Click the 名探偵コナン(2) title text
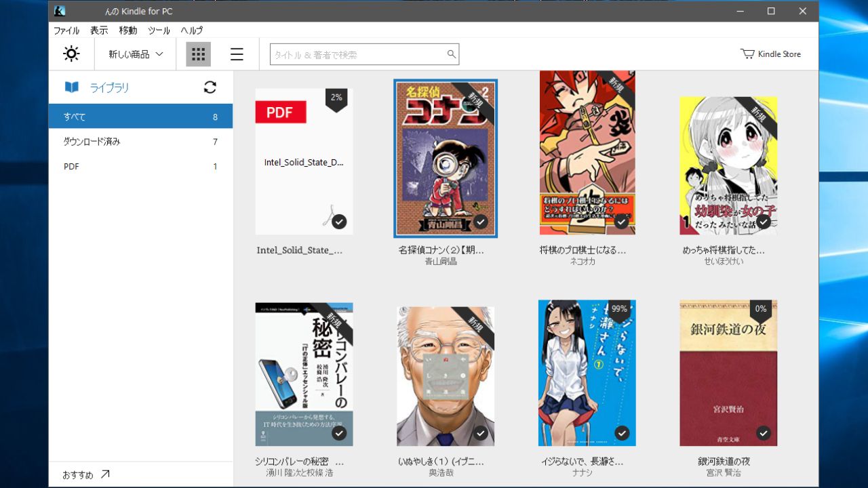Screen dimensions: 868x488 click(441, 250)
